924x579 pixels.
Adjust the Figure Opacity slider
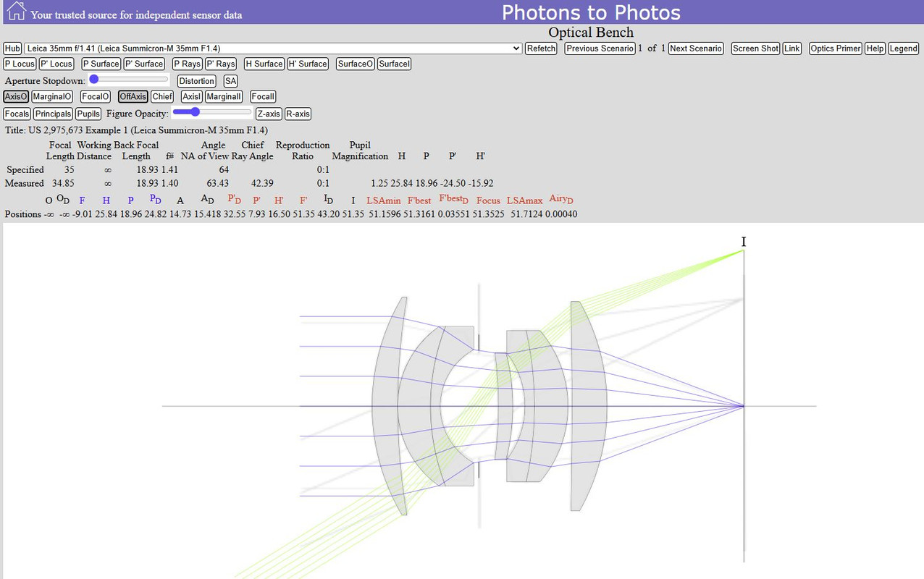click(212, 112)
